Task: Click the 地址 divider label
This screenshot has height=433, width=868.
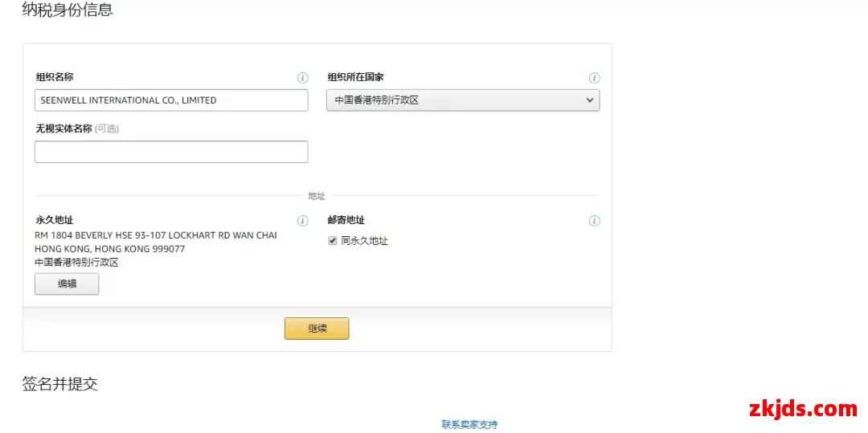Action: click(317, 196)
